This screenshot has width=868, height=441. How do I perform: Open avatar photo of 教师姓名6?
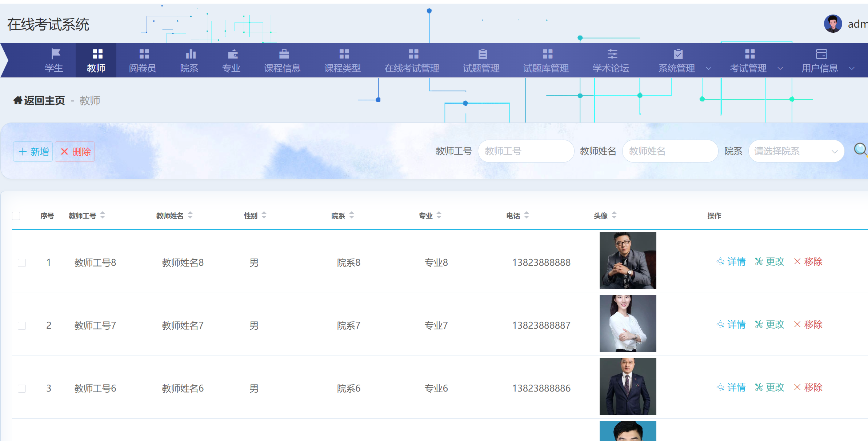coord(628,386)
